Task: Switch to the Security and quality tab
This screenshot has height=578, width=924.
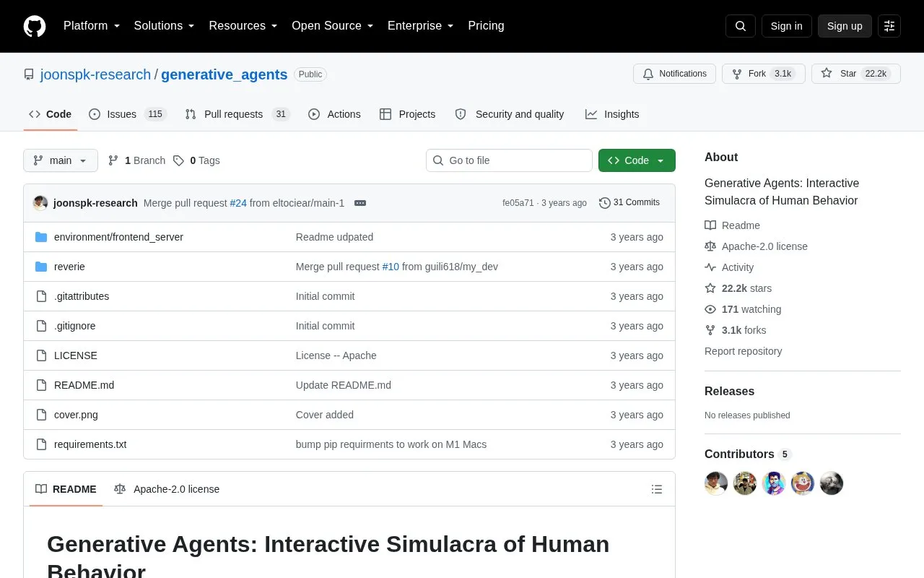Action: 510,114
